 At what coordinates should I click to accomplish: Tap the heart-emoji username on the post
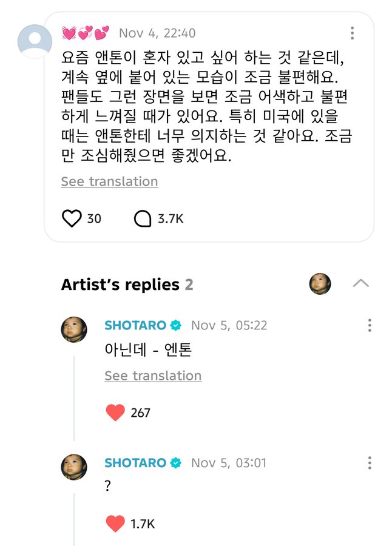(85, 33)
